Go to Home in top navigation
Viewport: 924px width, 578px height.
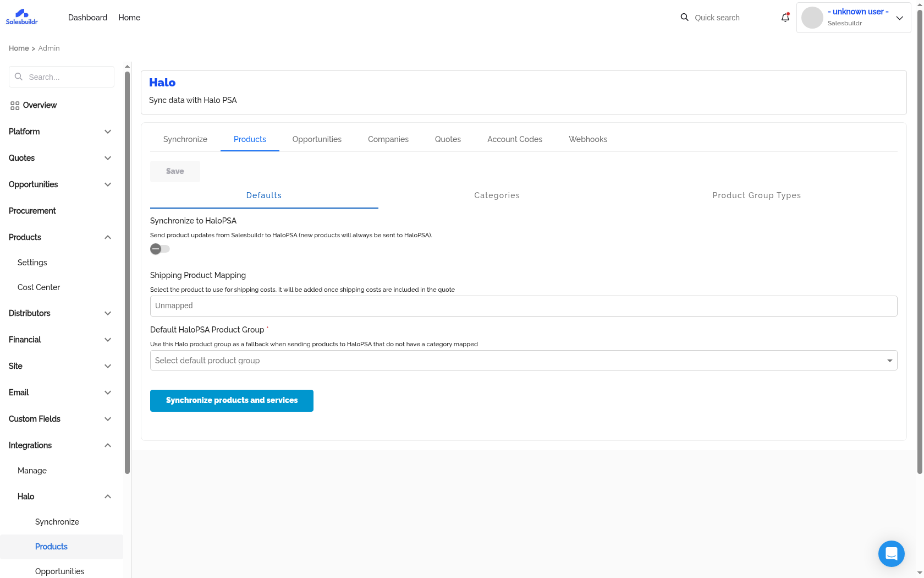tap(129, 18)
